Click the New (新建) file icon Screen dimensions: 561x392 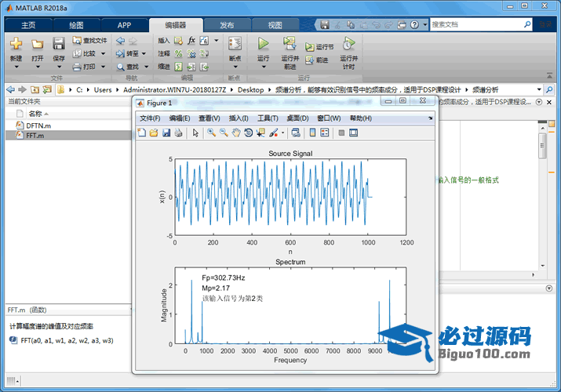[16, 44]
